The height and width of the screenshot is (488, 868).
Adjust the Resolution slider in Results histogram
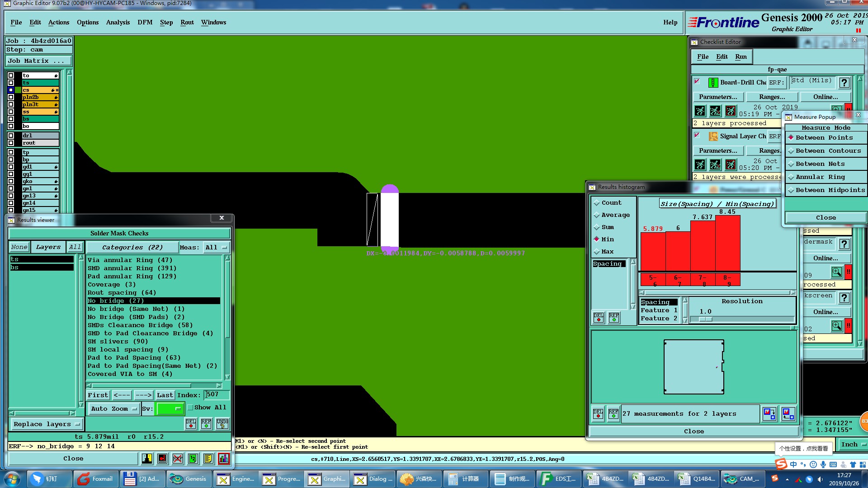click(x=705, y=319)
